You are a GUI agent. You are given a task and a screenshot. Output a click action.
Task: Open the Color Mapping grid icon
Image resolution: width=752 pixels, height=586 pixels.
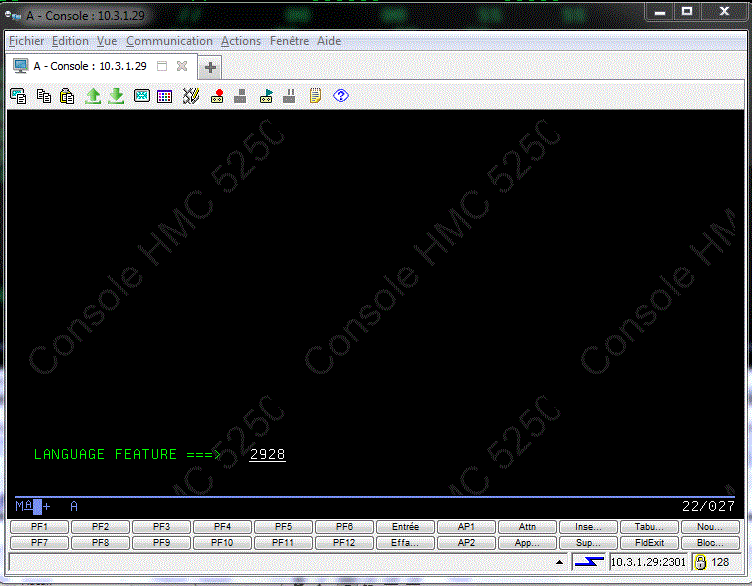(x=164, y=96)
